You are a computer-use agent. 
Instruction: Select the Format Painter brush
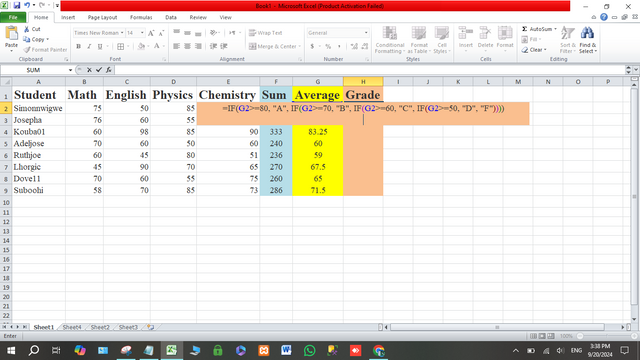click(27, 50)
